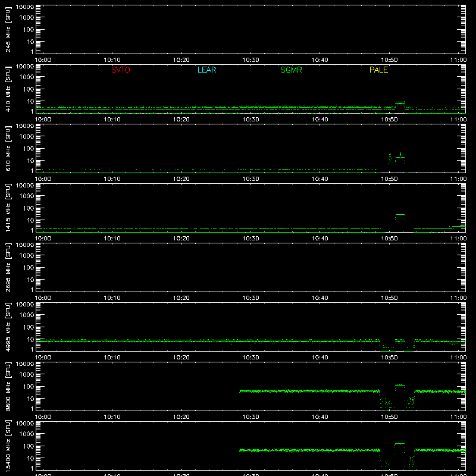Click the yellow PALE station label
This screenshot has width=476, height=476.
pyautogui.click(x=378, y=70)
